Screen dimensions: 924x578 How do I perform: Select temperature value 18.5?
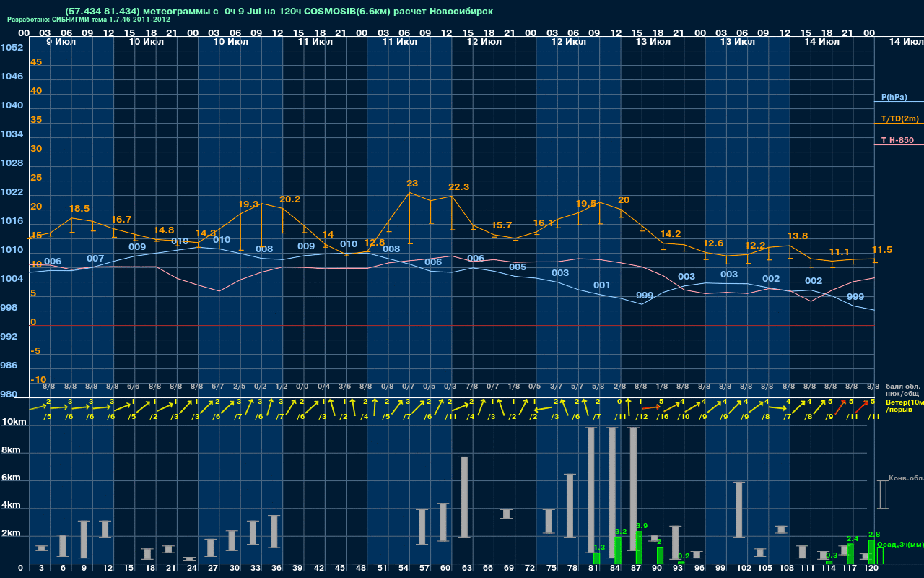pos(79,208)
